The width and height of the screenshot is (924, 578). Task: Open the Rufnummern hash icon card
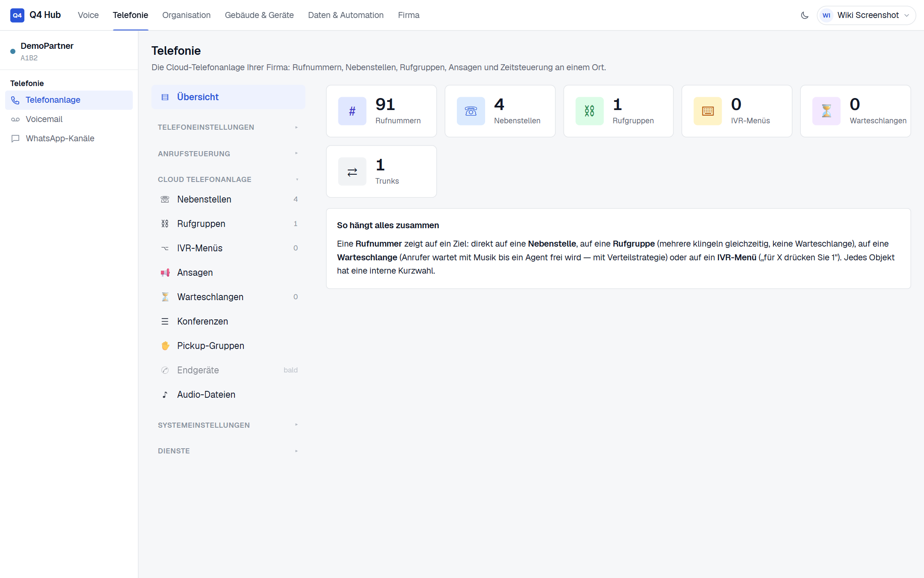[352, 111]
